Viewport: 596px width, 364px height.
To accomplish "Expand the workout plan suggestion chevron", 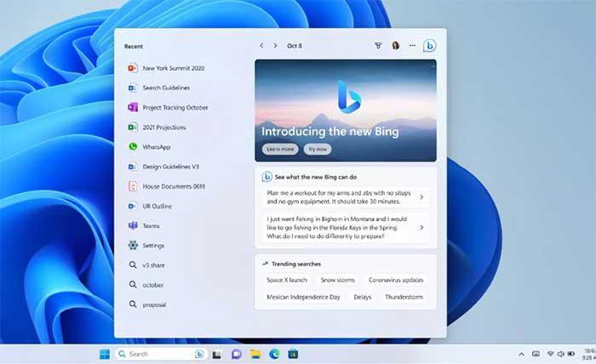I will tap(421, 197).
